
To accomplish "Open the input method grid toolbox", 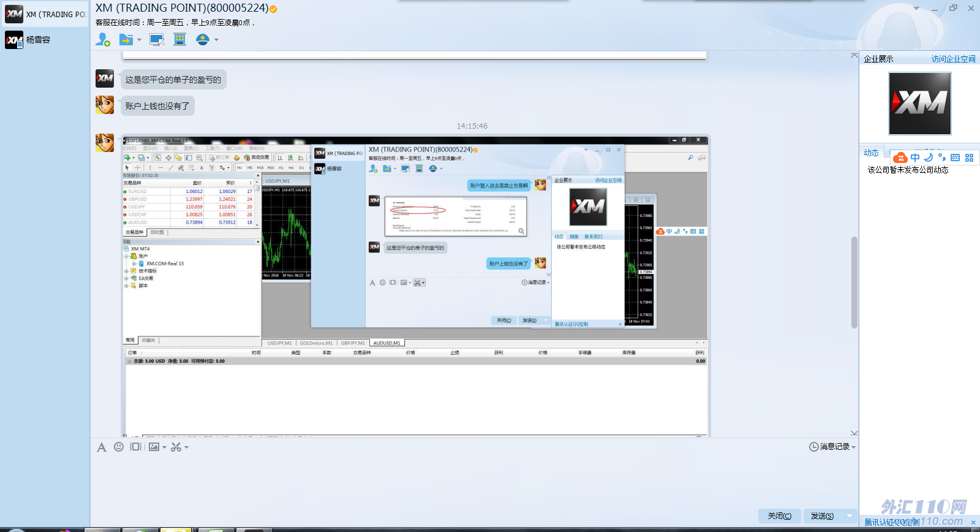I will click(x=970, y=158).
